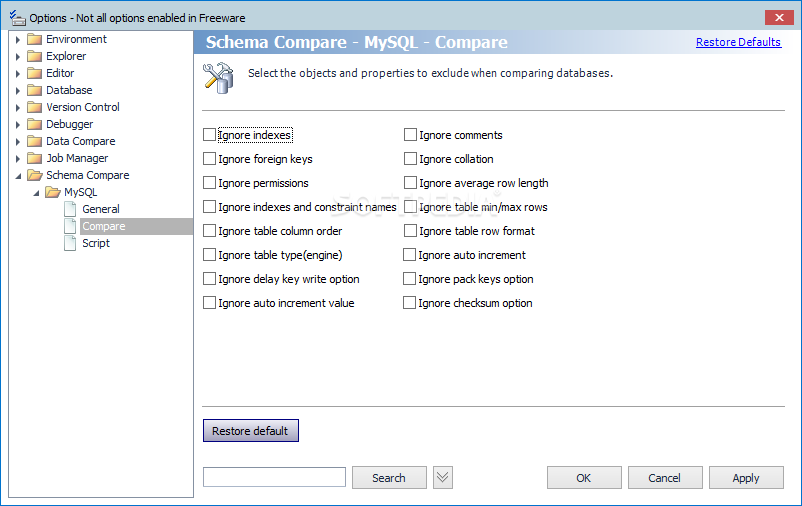Image resolution: width=802 pixels, height=506 pixels.
Task: Expand the Data Compare tree node
Action: click(x=18, y=142)
